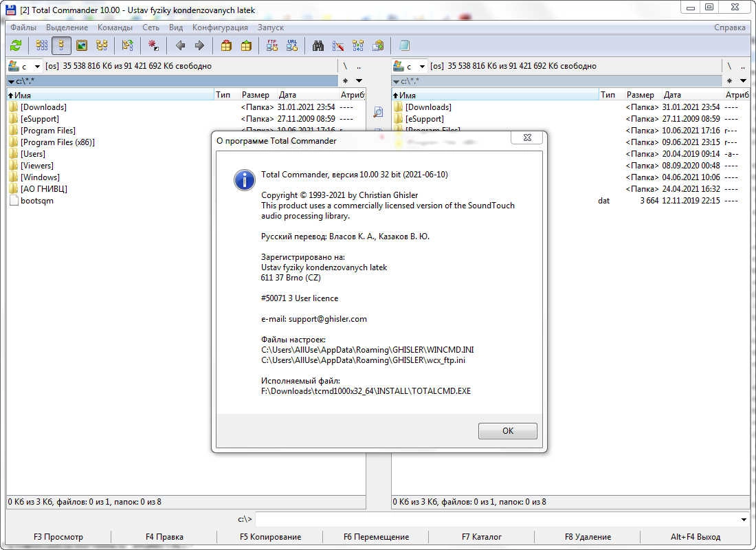Click the F3 Просмотр button
Screen dimensions: 756x550
pos(58,537)
